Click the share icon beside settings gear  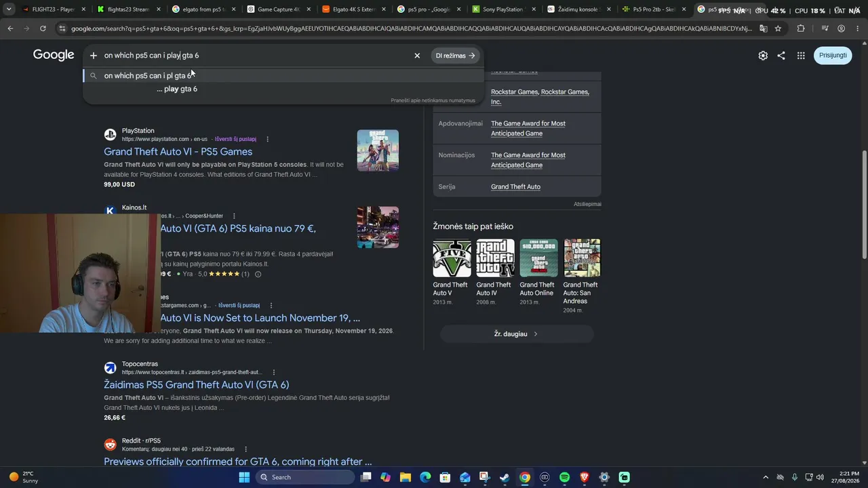[781, 56]
